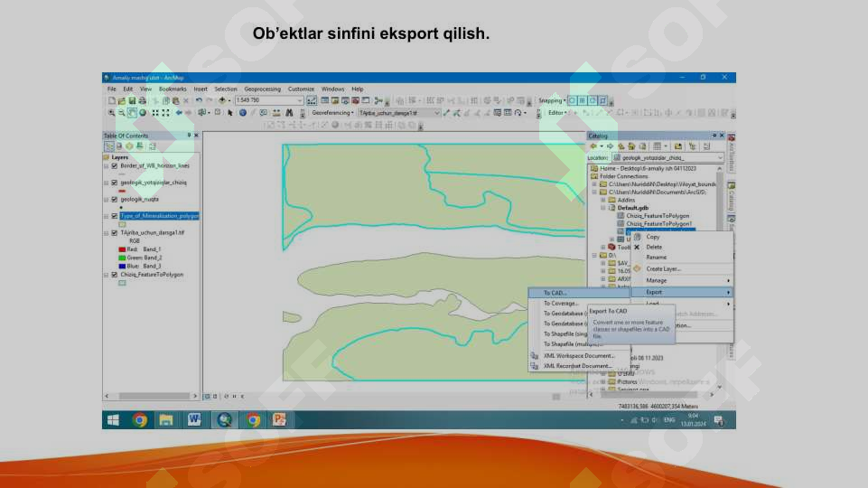Choose Delete in context menu
Image resolution: width=868 pixels, height=488 pixels.
(683, 247)
